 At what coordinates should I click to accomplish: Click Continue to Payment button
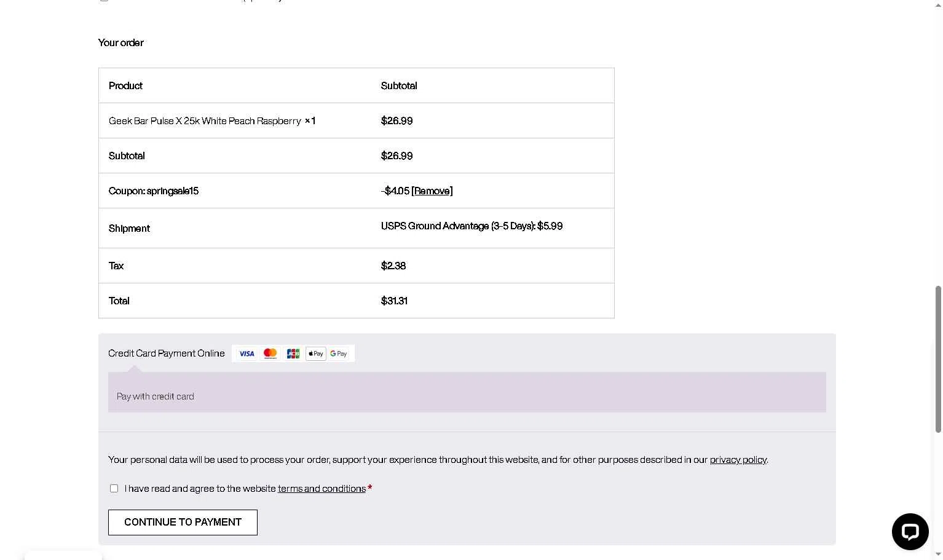(183, 523)
